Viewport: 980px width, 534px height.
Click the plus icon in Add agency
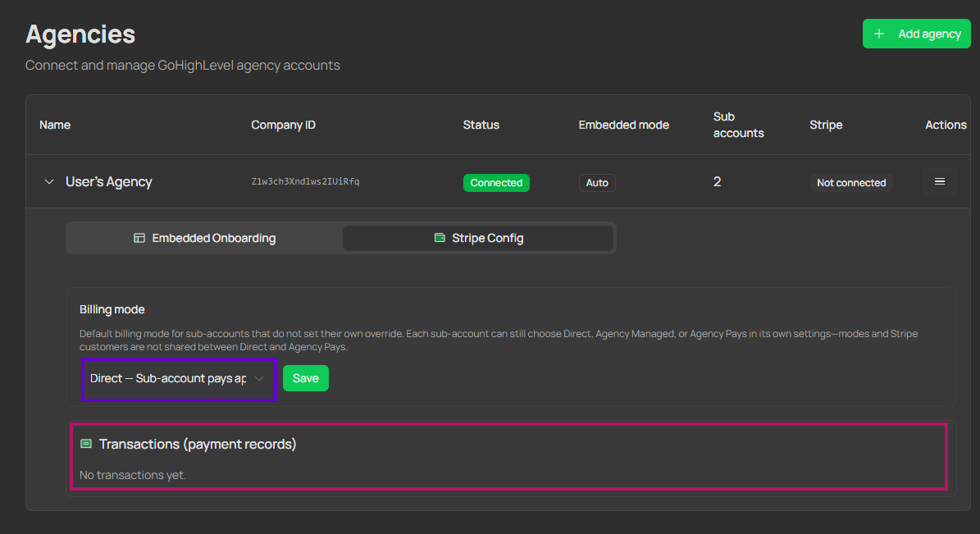[879, 34]
